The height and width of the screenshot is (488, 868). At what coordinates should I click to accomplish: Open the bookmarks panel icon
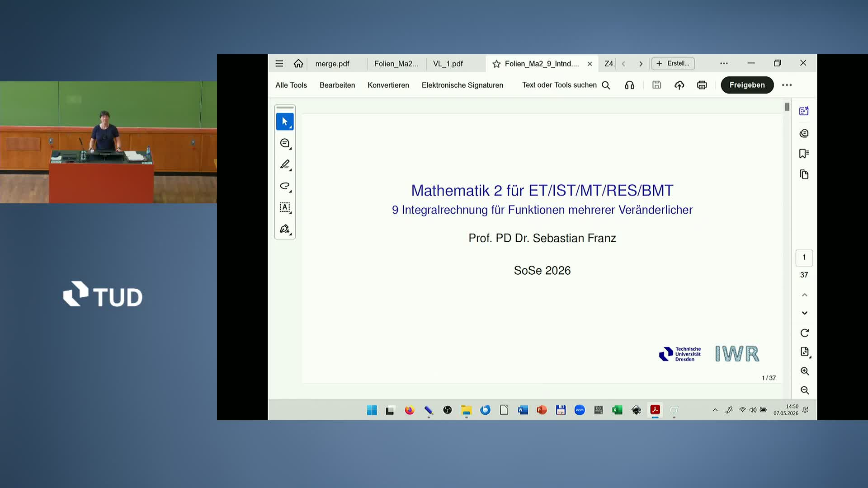coord(804,154)
